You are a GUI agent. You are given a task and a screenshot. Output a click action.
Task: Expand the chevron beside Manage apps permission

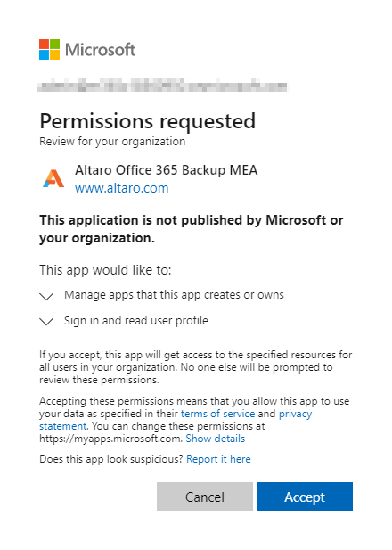click(x=46, y=297)
